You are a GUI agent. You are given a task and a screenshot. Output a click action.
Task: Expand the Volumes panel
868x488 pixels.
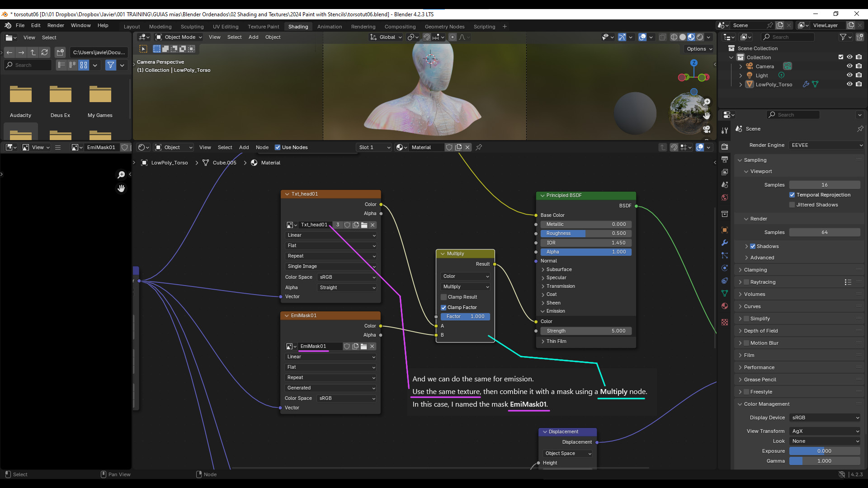coord(754,294)
